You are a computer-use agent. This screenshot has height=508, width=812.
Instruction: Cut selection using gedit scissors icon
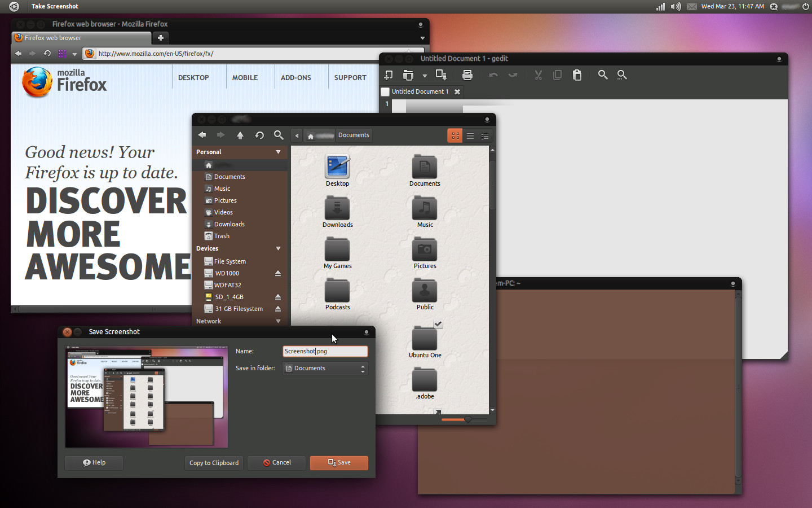pyautogui.click(x=538, y=75)
